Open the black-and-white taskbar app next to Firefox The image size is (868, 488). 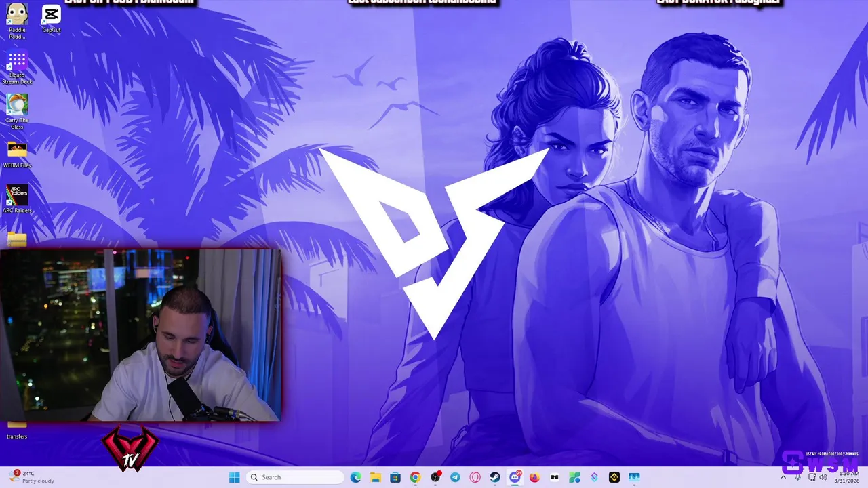tap(555, 477)
